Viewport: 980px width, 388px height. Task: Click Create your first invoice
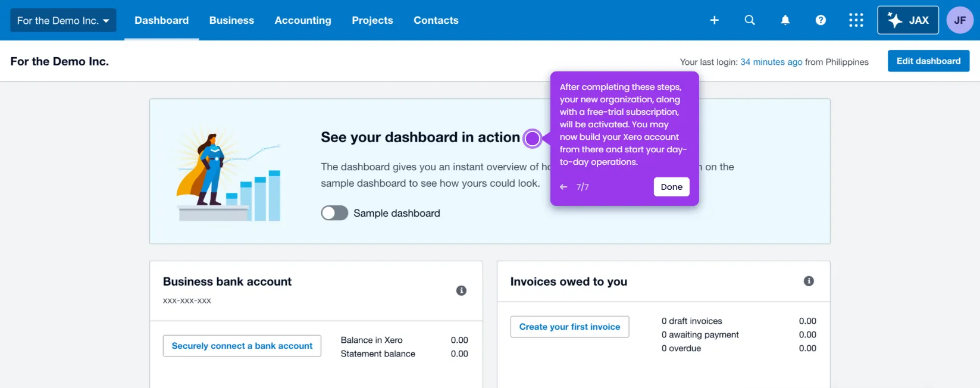[569, 327]
